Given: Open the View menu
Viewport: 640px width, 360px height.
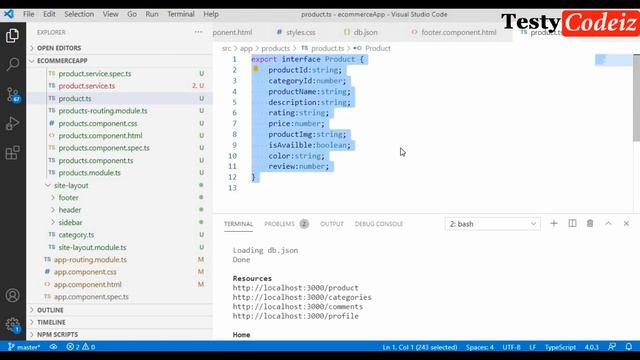Looking at the screenshot, I should (110, 14).
